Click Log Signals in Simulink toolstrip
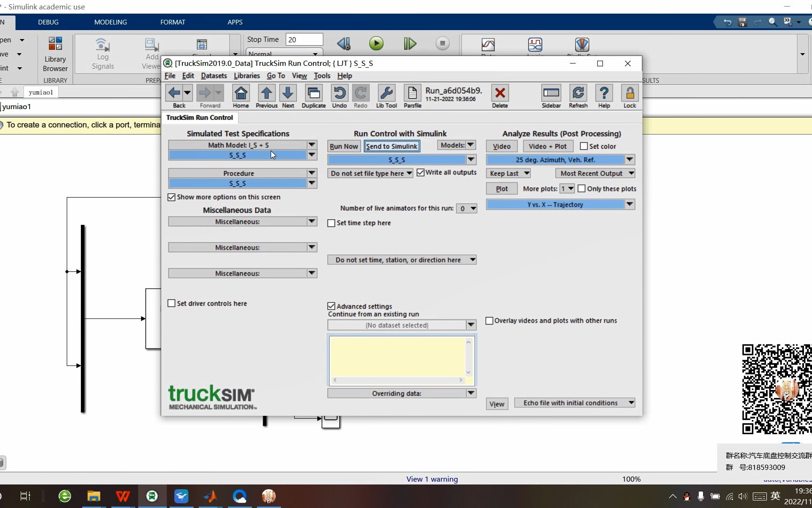The image size is (812, 508). point(102,54)
